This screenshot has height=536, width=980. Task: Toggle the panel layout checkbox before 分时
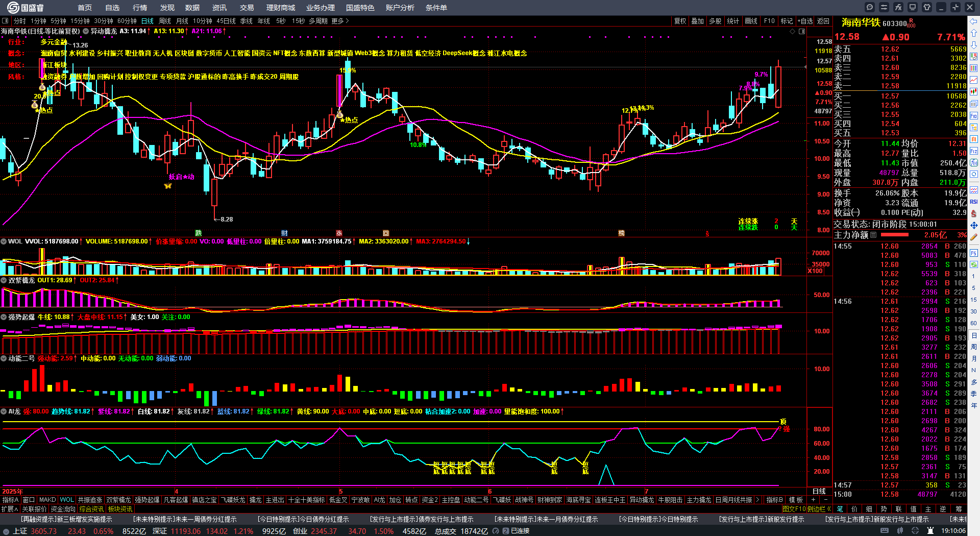coord(6,21)
